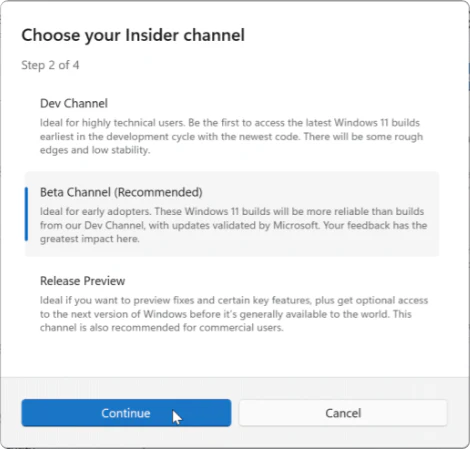
Task: Click 'edges and low stability.' line
Action: 95,150
